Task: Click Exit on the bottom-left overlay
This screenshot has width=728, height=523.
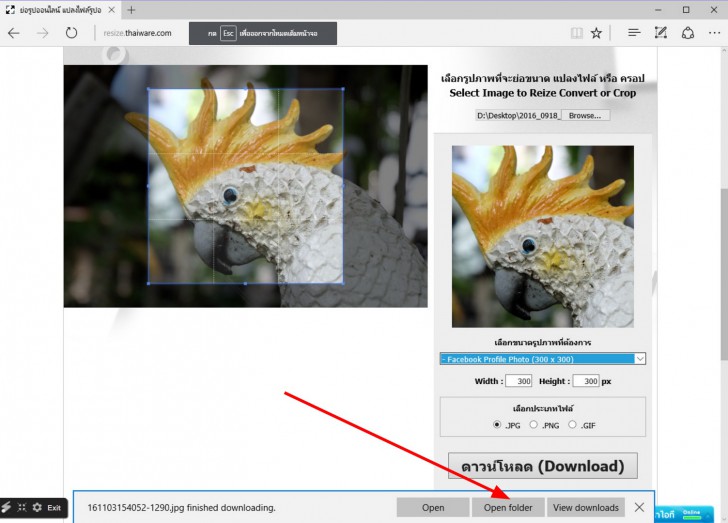Action: pos(54,508)
